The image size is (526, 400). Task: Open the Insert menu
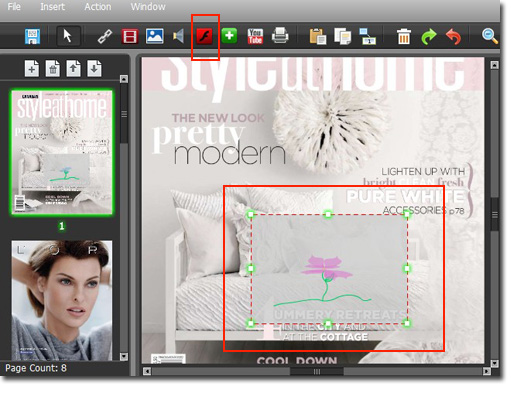(x=53, y=7)
